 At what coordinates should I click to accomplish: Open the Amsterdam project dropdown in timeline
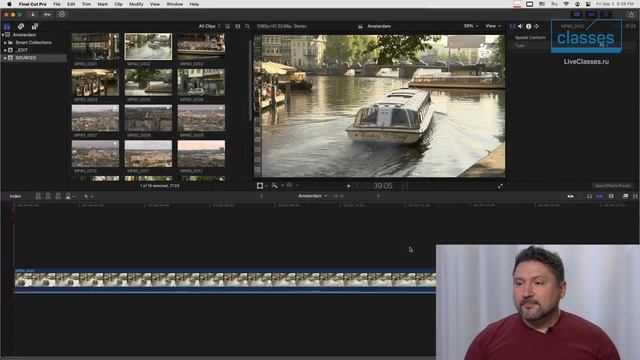point(312,196)
